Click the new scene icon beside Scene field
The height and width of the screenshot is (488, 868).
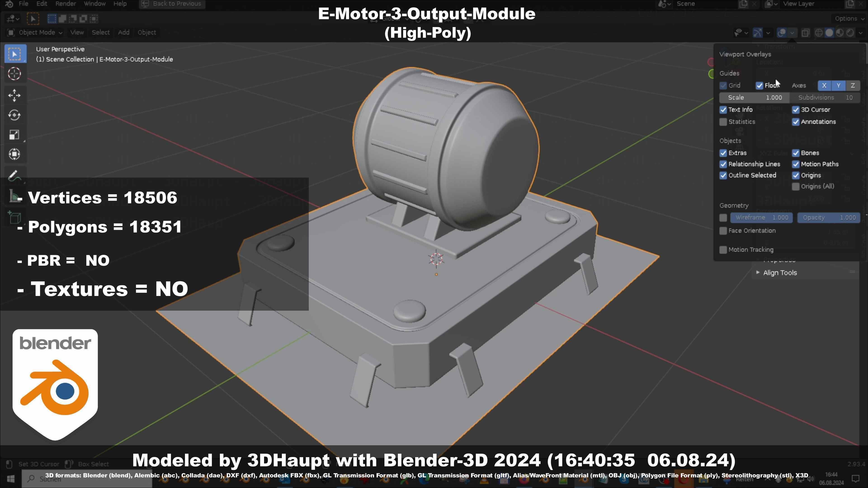743,4
